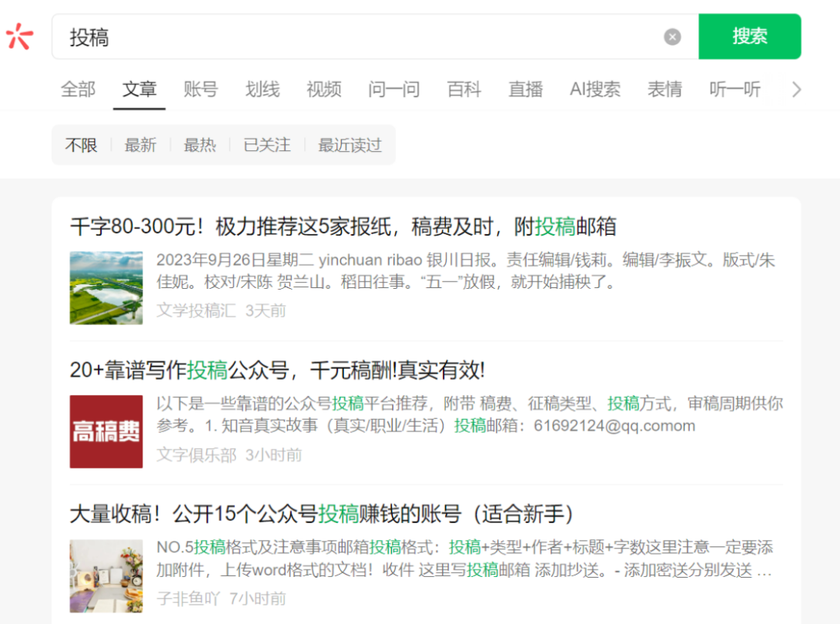Click the 高稿费 red thumbnail image

coord(106,431)
